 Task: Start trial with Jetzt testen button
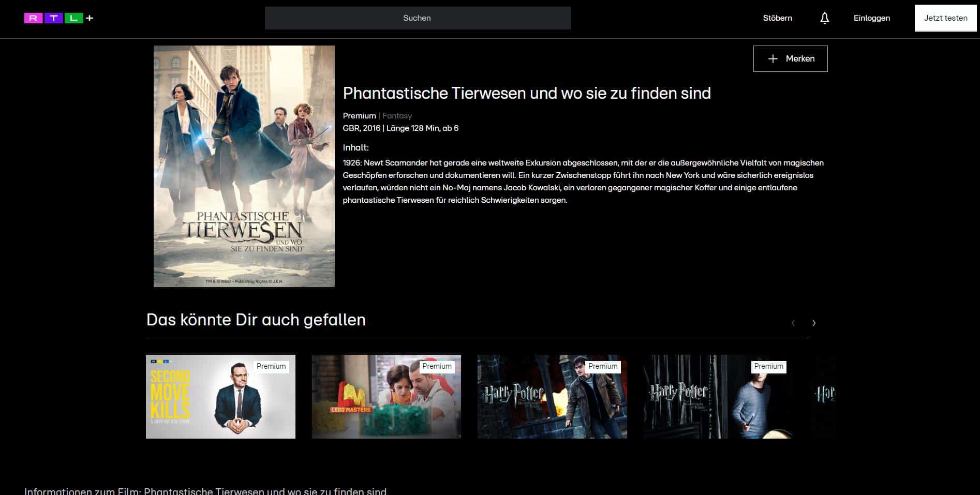click(x=945, y=18)
